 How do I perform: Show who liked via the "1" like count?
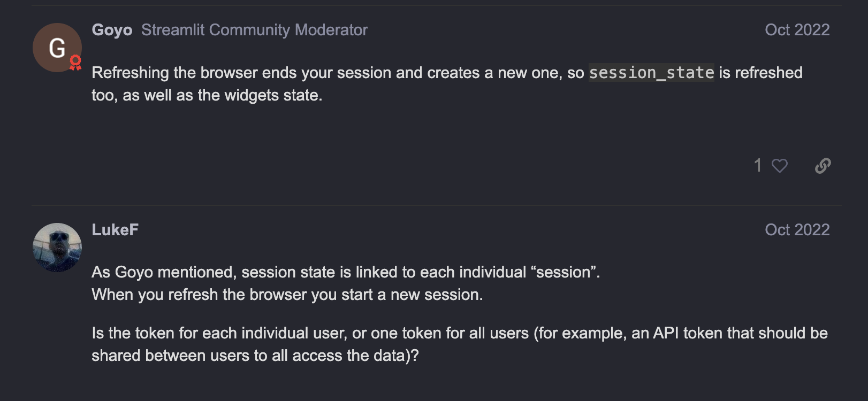pyautogui.click(x=758, y=166)
